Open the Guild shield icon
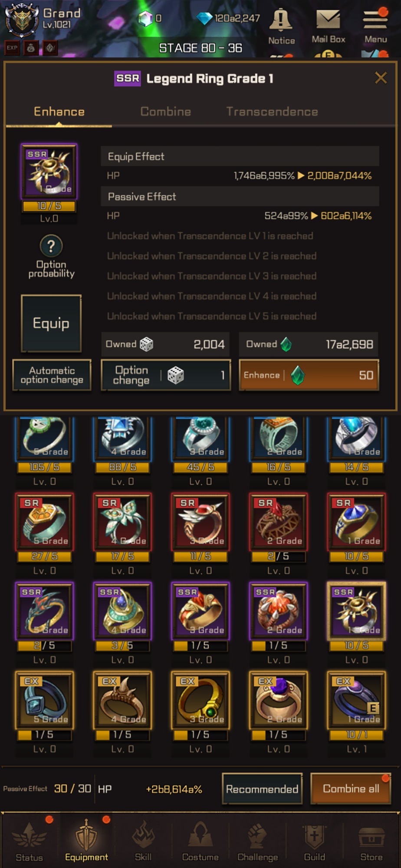Image resolution: width=401 pixels, height=868 pixels. click(x=314, y=835)
